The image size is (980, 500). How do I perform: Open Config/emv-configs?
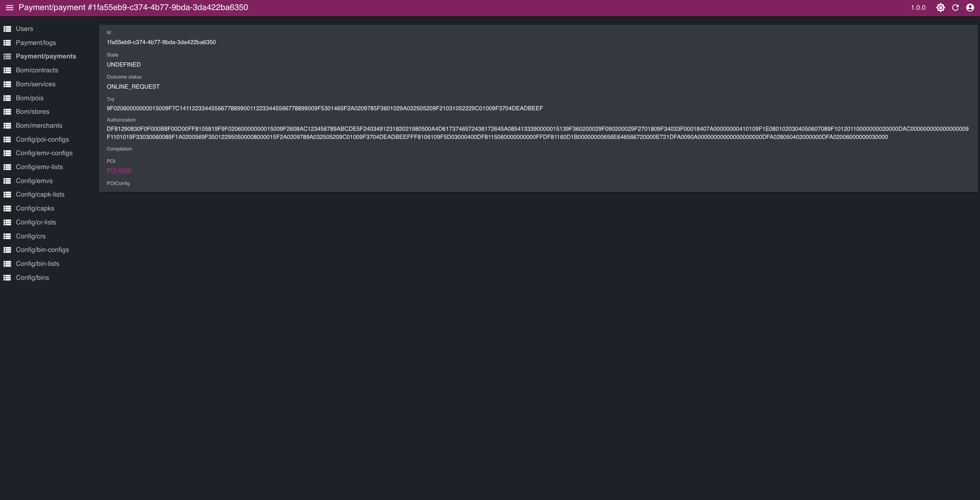pos(44,153)
